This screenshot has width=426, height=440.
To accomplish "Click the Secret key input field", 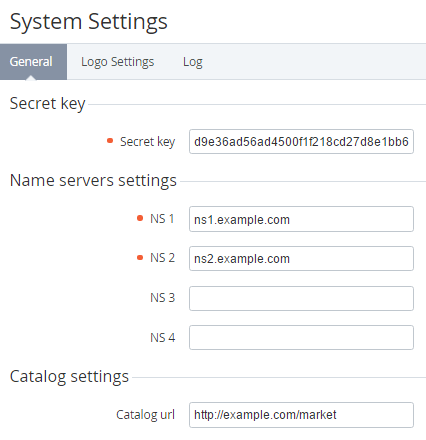I will click(301, 142).
